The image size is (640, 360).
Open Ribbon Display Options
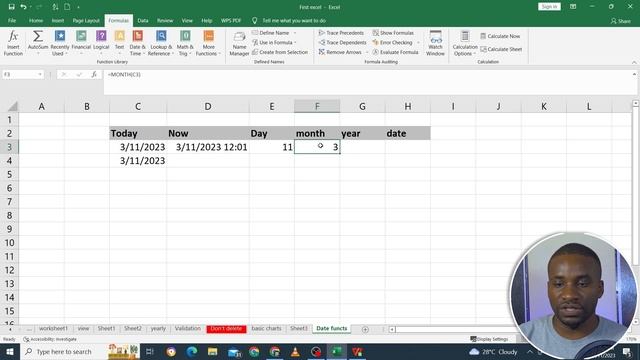pos(573,7)
